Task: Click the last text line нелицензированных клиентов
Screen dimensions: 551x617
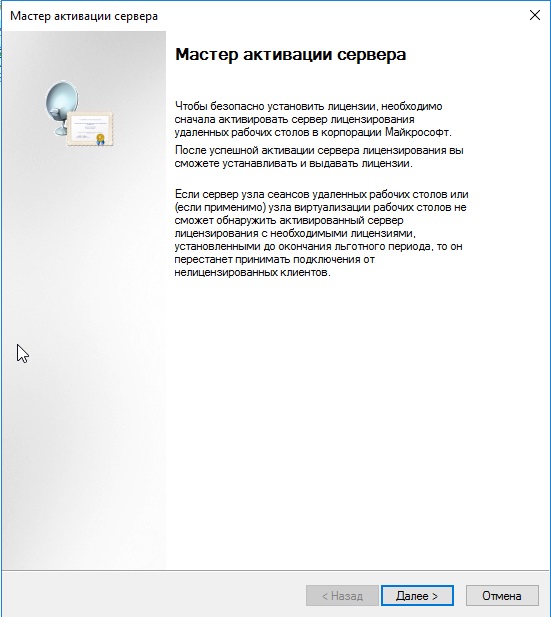Action: coord(252,272)
